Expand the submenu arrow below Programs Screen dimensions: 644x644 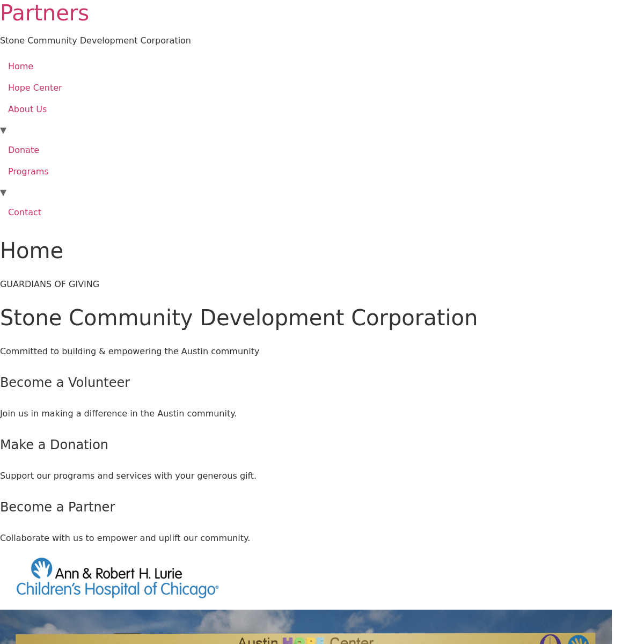click(3, 193)
